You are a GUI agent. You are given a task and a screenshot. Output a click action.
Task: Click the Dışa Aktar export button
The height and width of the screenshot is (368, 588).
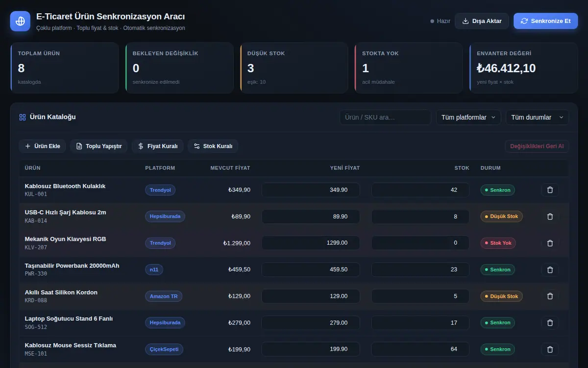(482, 21)
